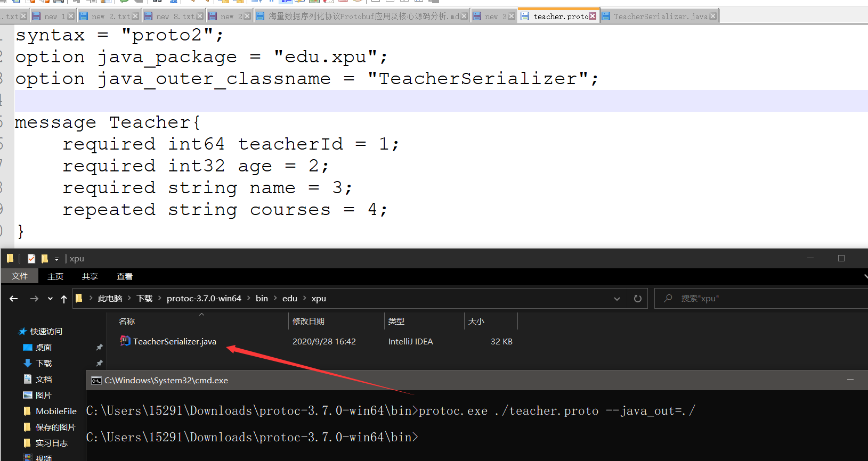The width and height of the screenshot is (868, 461).
Task: Click the cmd.exe title bar icon
Action: coord(96,381)
